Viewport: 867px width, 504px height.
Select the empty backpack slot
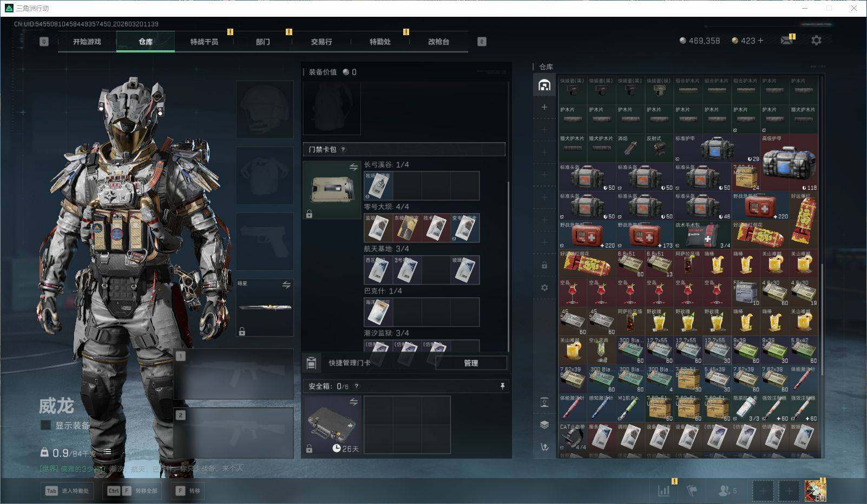tap(332, 109)
